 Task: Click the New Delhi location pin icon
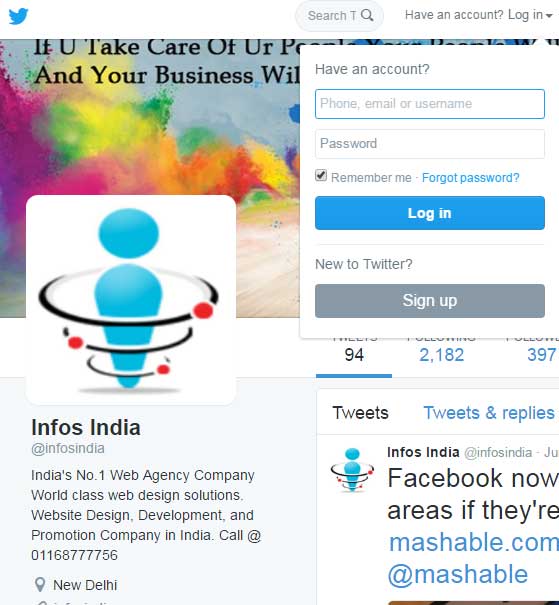[x=40, y=585]
